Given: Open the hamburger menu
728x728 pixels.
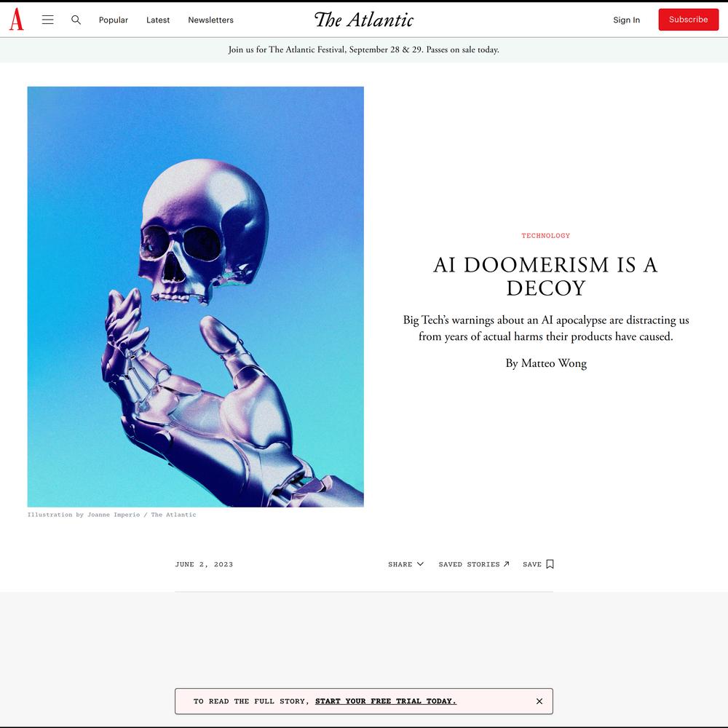Looking at the screenshot, I should 48,20.
